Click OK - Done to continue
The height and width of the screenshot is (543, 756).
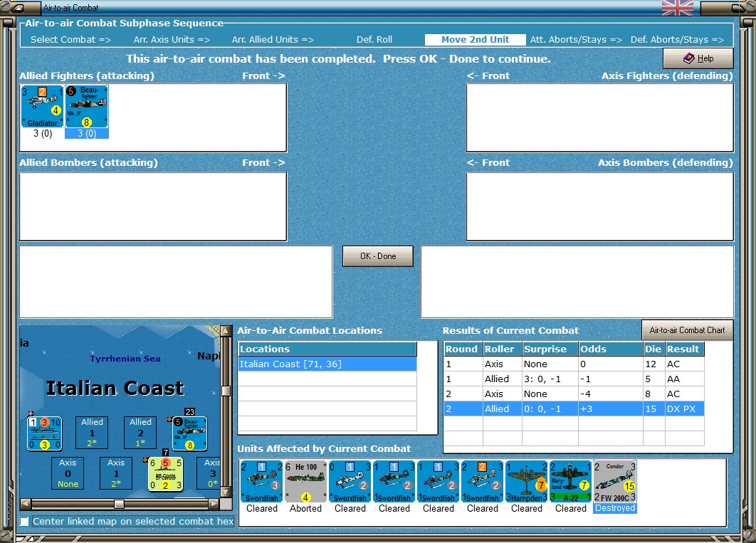pyautogui.click(x=378, y=256)
